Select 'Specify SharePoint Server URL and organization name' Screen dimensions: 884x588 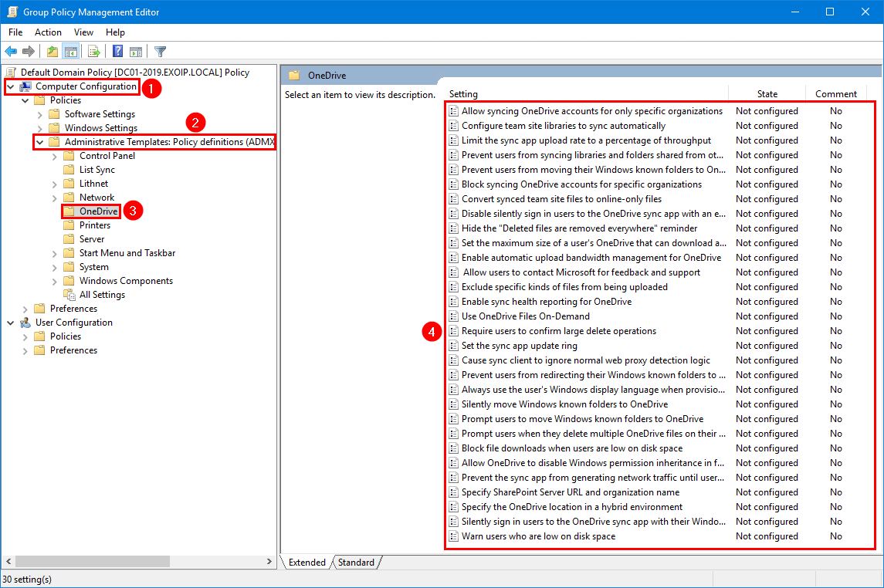coord(571,492)
